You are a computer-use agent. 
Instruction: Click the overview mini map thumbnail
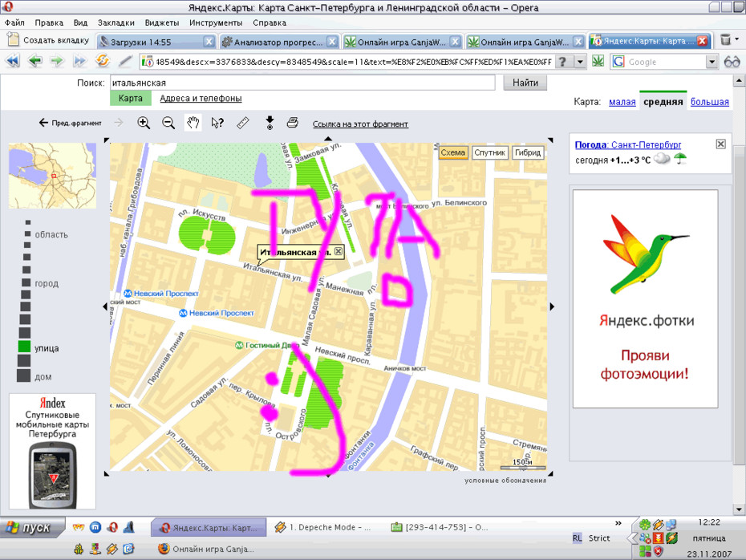[52, 176]
